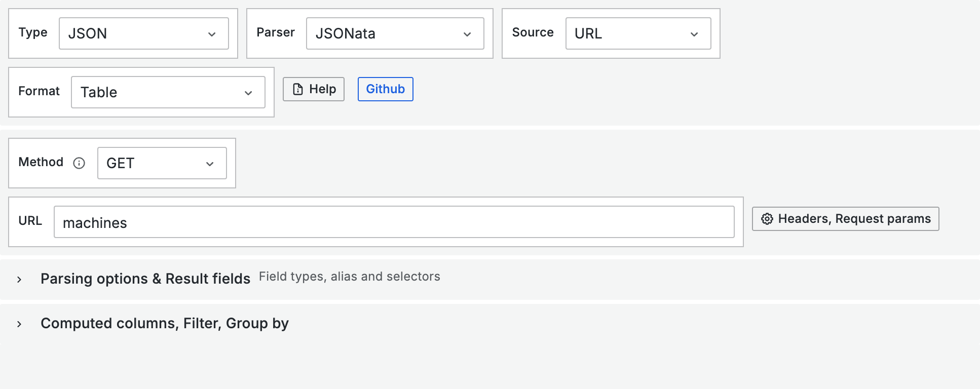Focus the URL field containing machines
Image resolution: width=980 pixels, height=389 pixels.
point(393,222)
